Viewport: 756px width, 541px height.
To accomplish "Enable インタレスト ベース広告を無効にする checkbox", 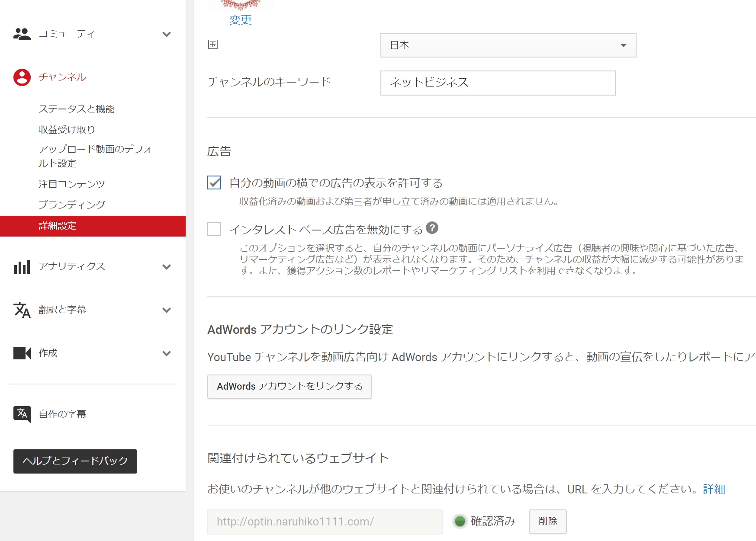I will point(214,229).
